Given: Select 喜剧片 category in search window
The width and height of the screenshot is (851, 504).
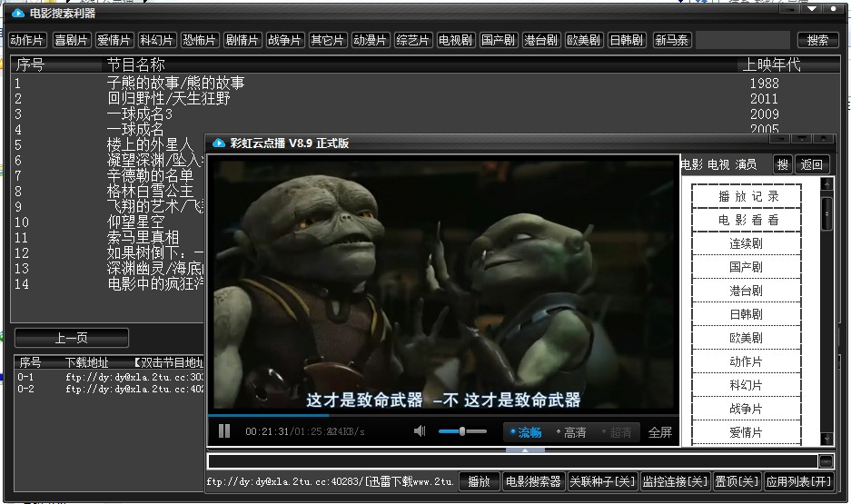Looking at the screenshot, I should tap(71, 40).
